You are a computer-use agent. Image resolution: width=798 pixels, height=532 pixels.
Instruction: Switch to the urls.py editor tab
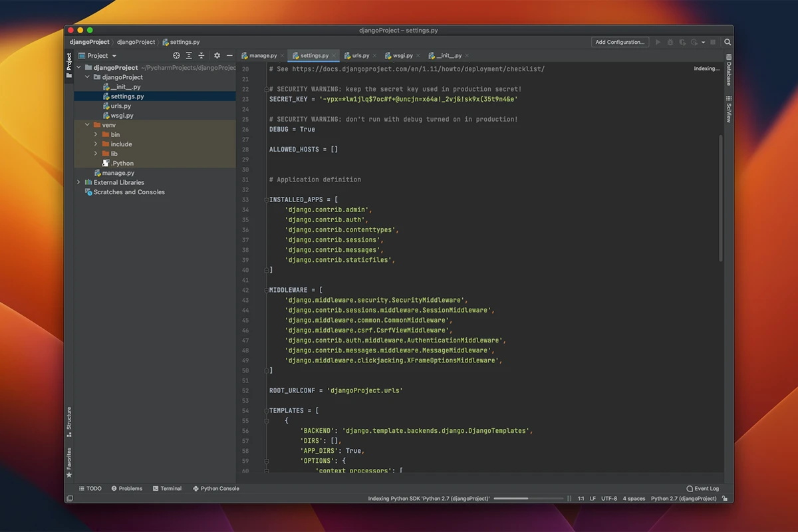pos(360,56)
